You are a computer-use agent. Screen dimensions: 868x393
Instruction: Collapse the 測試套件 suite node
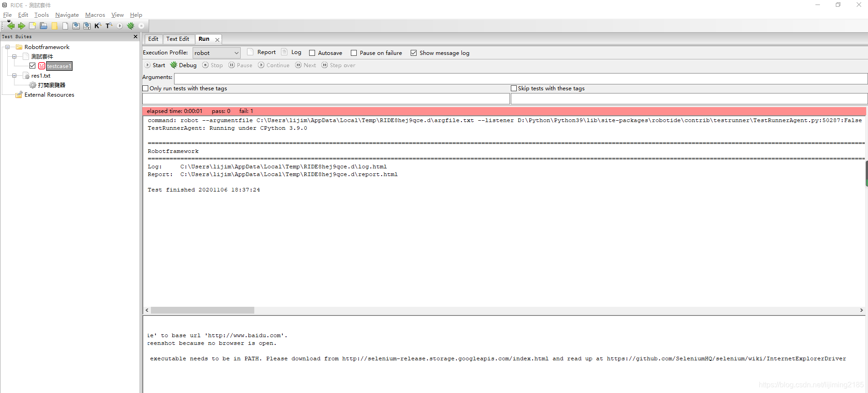(x=15, y=57)
